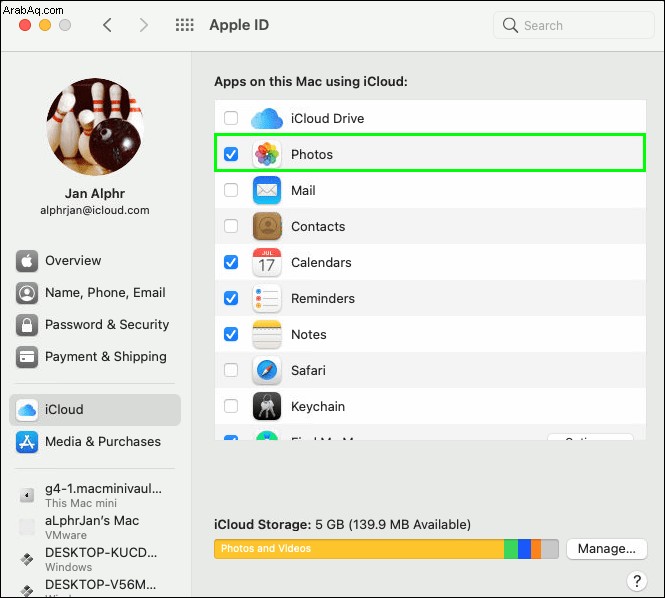Click the Jan Alphr account name
This screenshot has width=665, height=598.
pyautogui.click(x=95, y=193)
